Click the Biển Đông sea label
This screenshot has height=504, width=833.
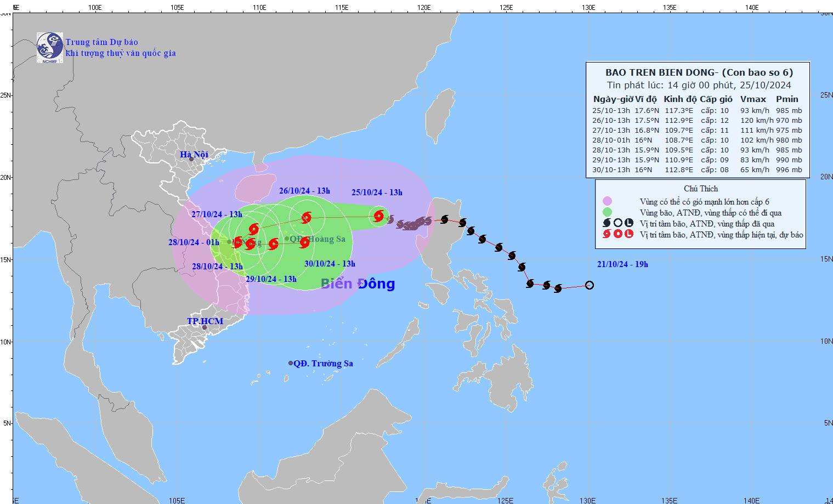tap(356, 285)
